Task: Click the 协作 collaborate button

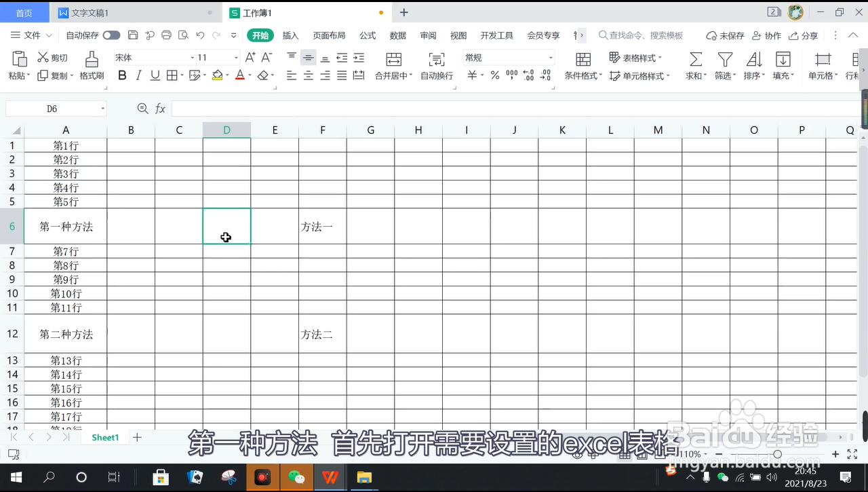Action: [766, 35]
